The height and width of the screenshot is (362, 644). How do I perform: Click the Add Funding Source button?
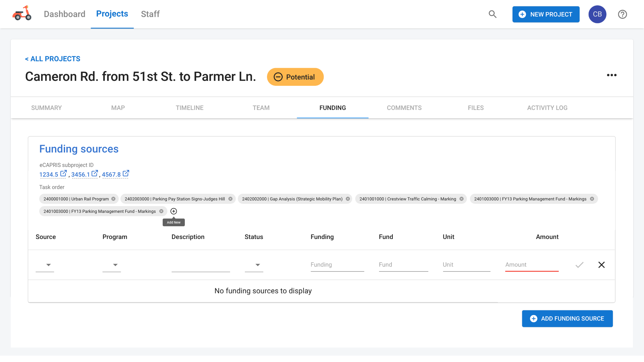567,318
